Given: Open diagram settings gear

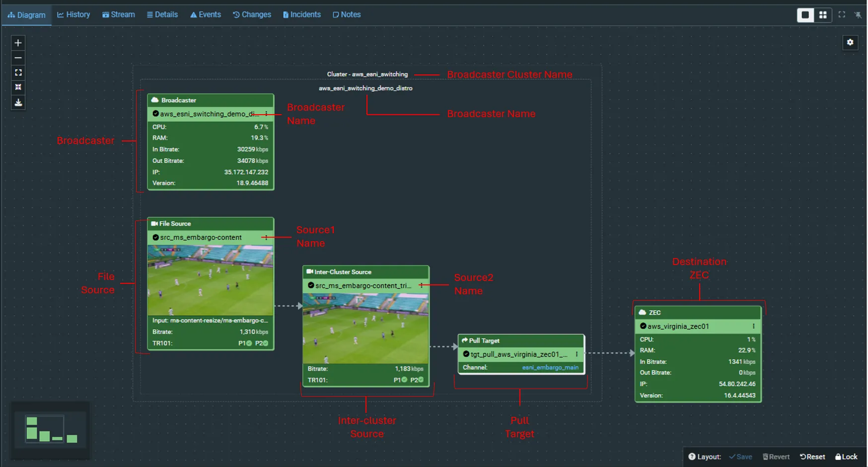Looking at the screenshot, I should pos(850,43).
